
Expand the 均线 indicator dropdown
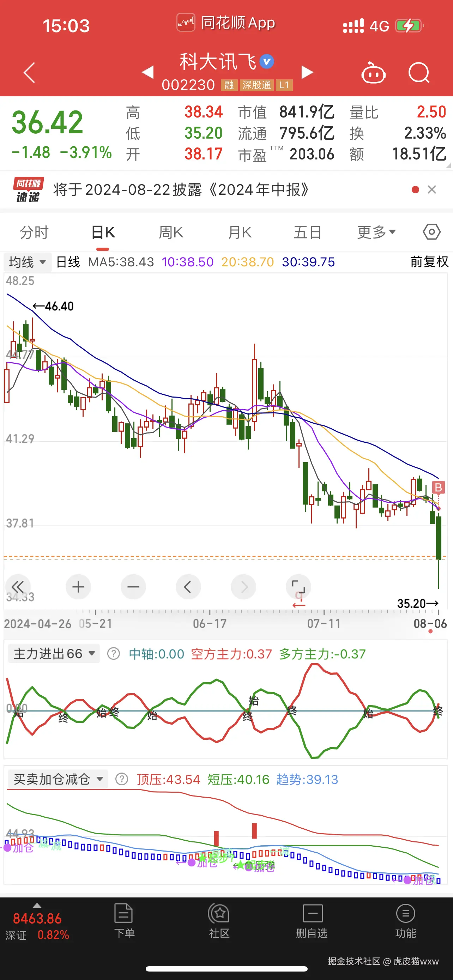[28, 262]
